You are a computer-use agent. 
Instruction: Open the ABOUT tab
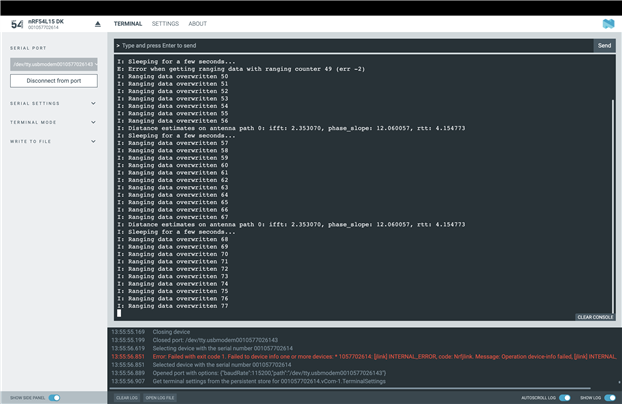point(198,24)
